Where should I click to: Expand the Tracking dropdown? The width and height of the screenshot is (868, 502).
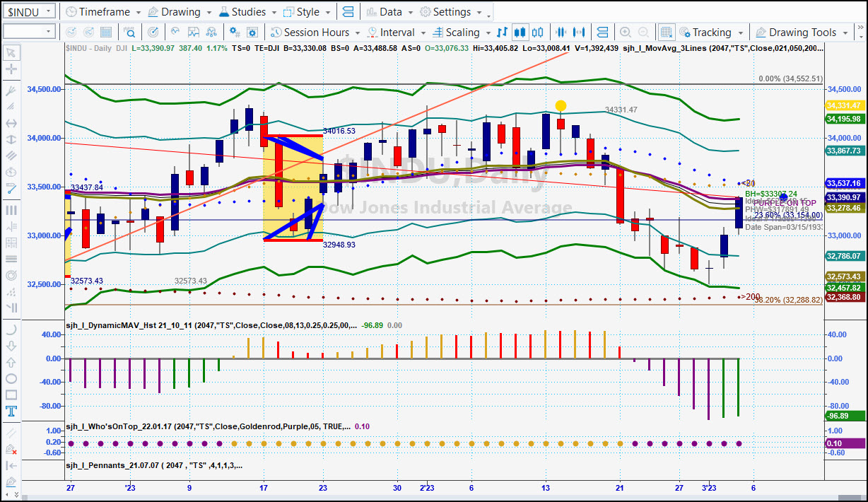coord(740,33)
